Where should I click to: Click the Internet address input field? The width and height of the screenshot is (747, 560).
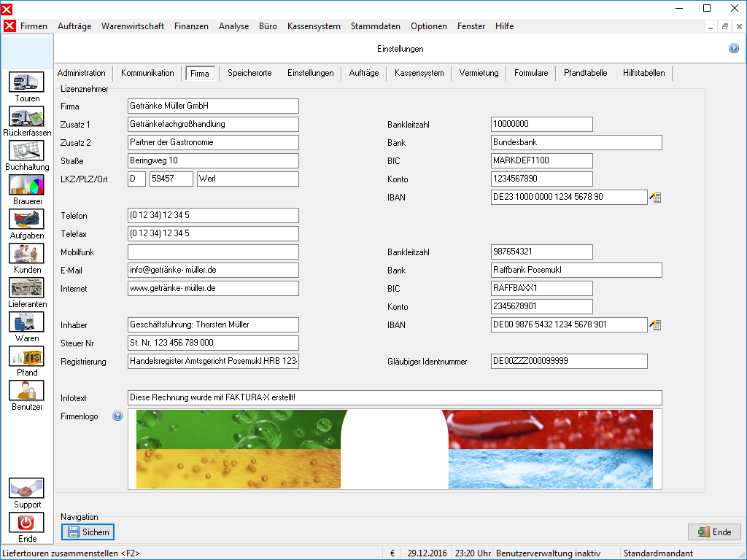point(213,289)
